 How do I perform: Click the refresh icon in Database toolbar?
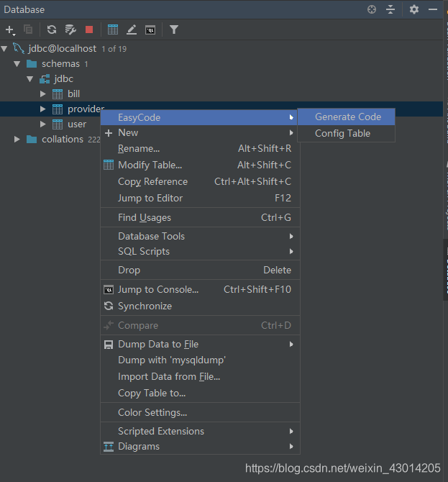(x=52, y=29)
